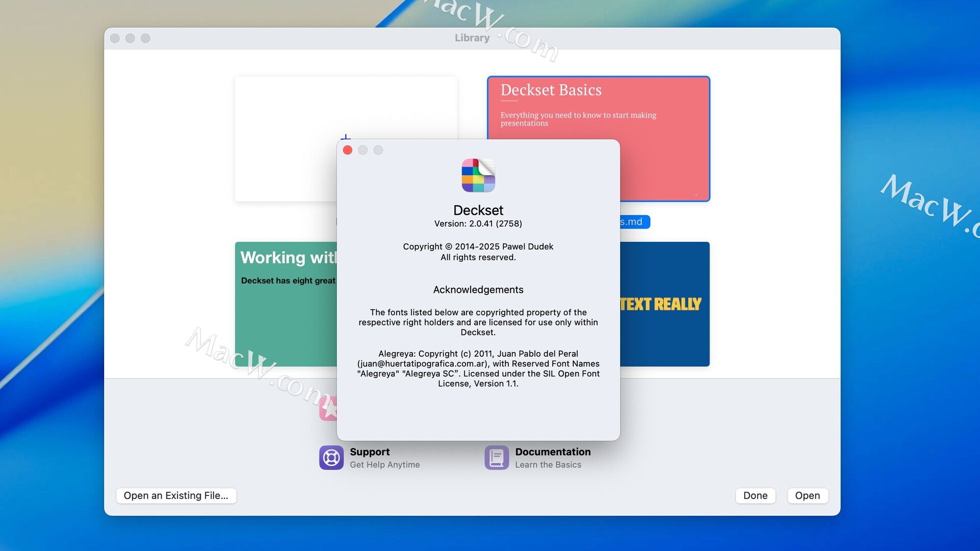Click the Version 2.0.41 (2758) text
The width and height of the screenshot is (980, 551).
[x=478, y=224]
